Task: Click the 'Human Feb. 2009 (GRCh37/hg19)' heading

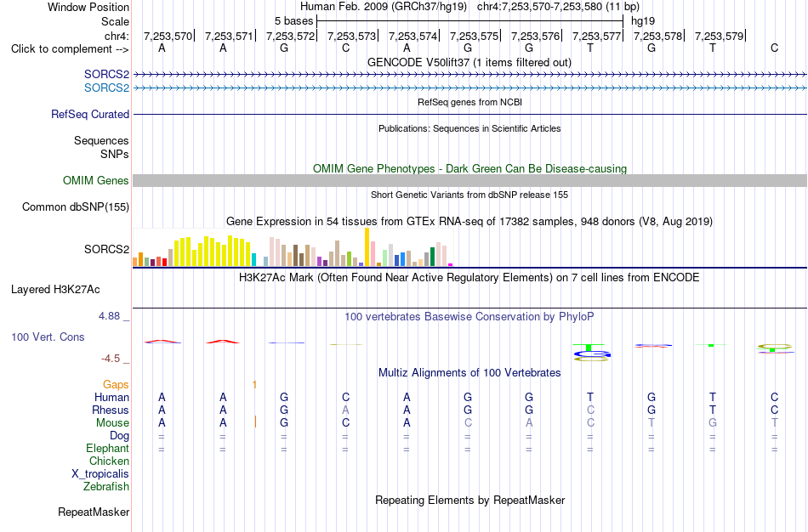Action: 384,7
